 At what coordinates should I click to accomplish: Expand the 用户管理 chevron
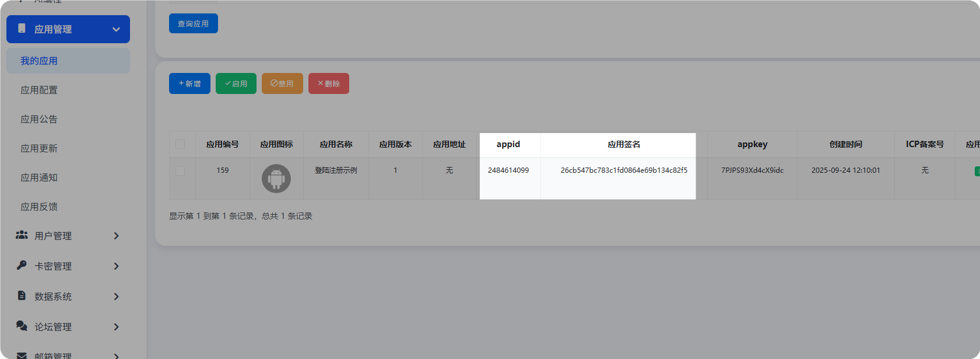point(116,236)
